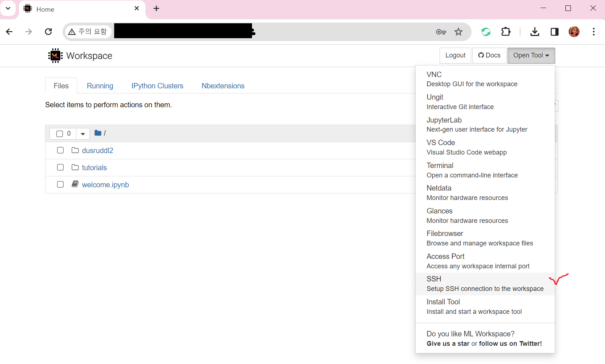Viewport: 605px width, 364px height.
Task: Reload the page with the refresh icon
Action: tap(48, 32)
